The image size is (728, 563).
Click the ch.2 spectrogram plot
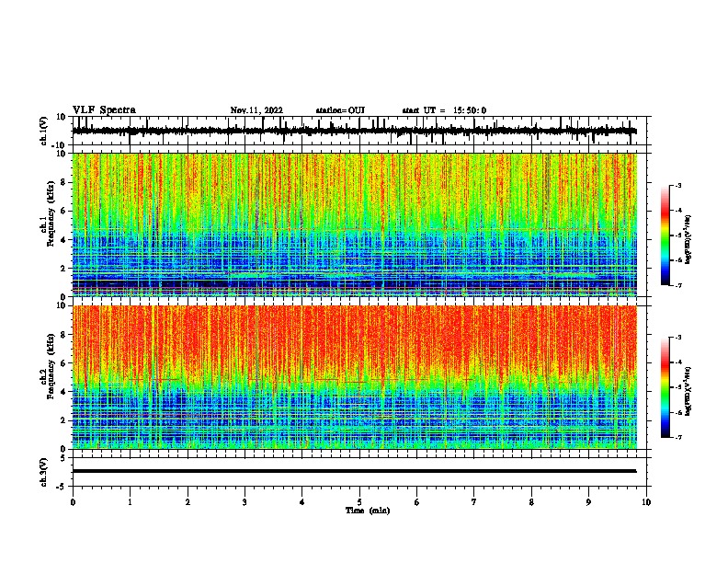(x=354, y=377)
